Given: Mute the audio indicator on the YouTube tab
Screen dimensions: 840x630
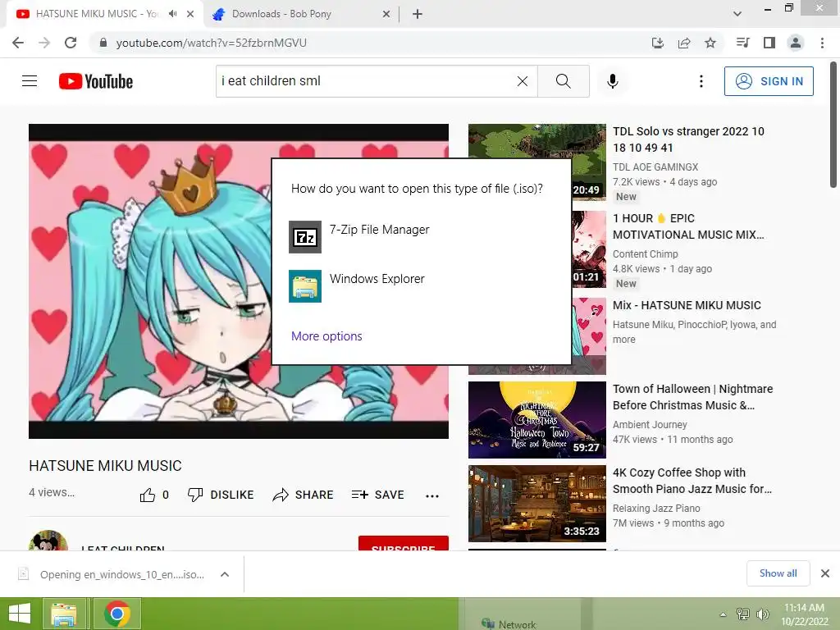Looking at the screenshot, I should point(172,14).
